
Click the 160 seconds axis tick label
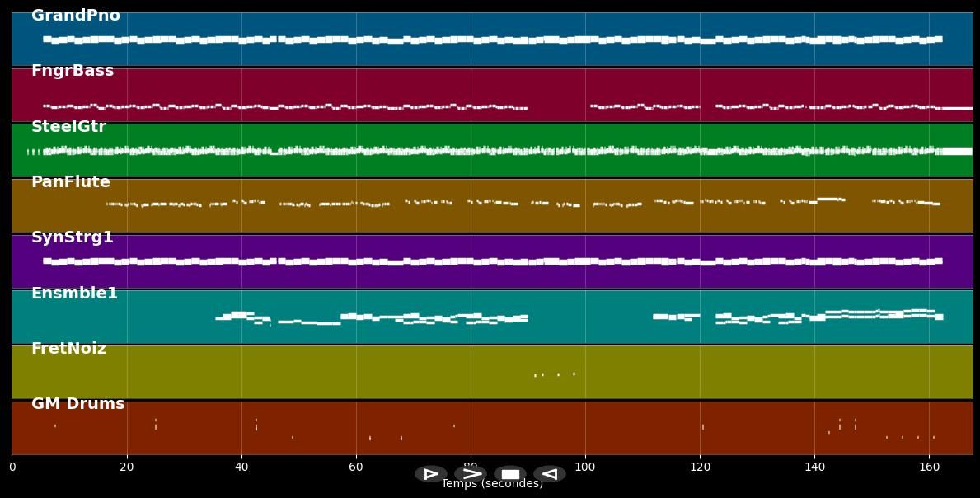click(929, 467)
